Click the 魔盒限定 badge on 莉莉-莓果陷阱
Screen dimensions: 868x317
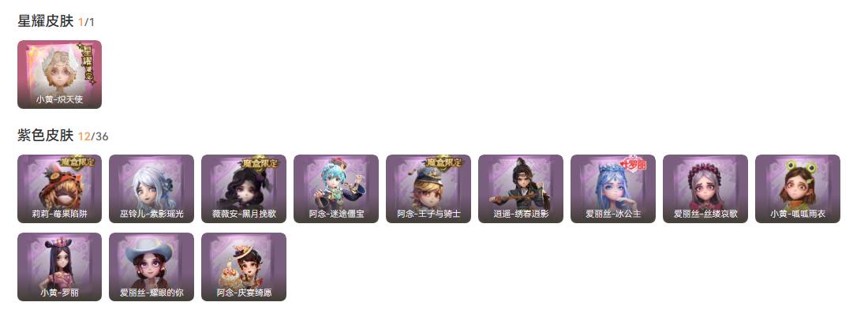[78, 162]
